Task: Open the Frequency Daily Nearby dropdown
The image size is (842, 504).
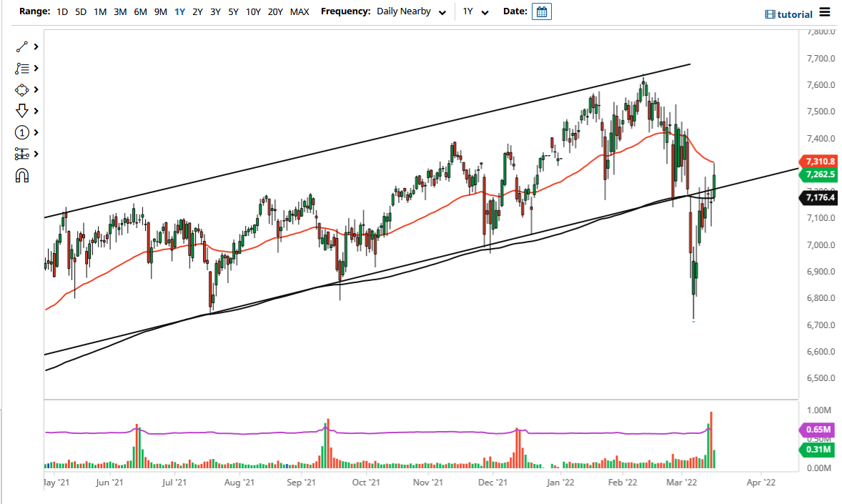Action: click(x=411, y=12)
